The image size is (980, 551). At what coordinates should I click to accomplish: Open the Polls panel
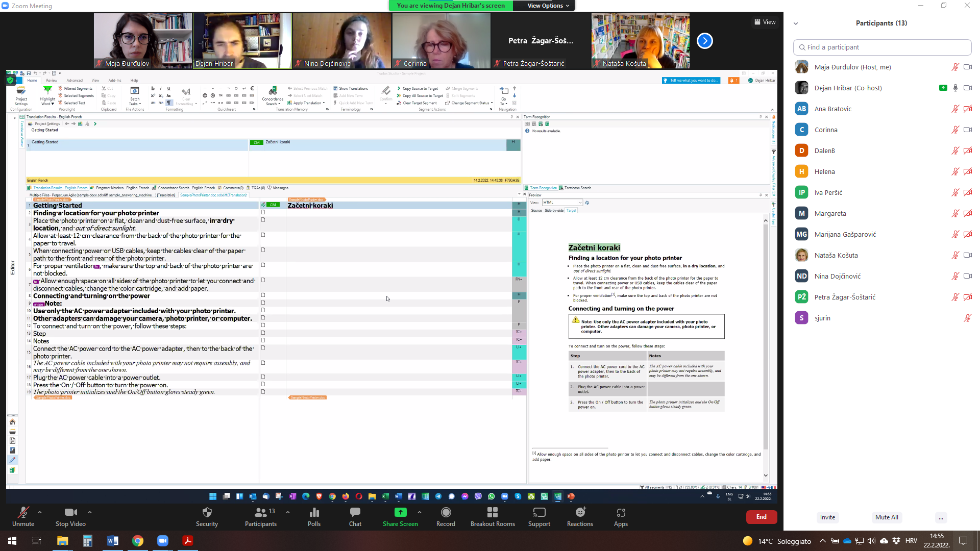[314, 512]
